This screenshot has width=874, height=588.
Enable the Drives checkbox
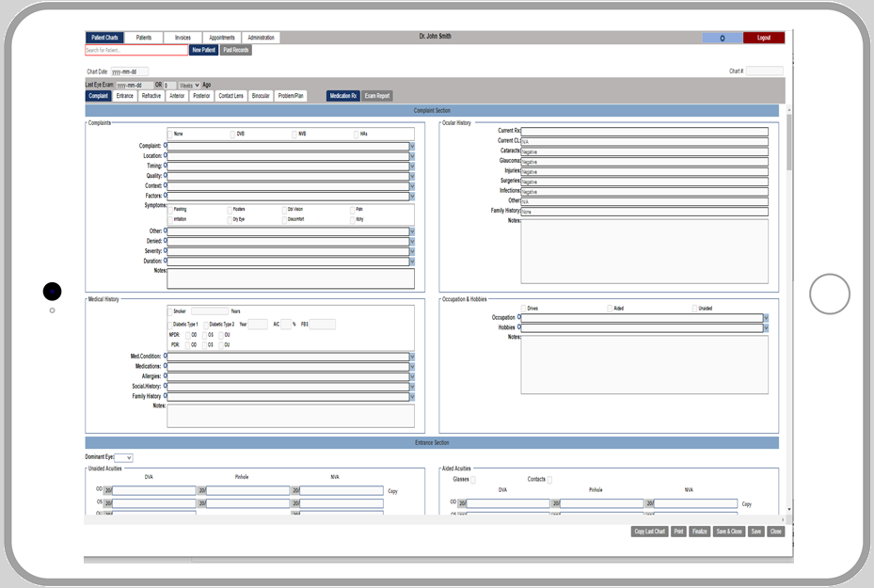[522, 309]
